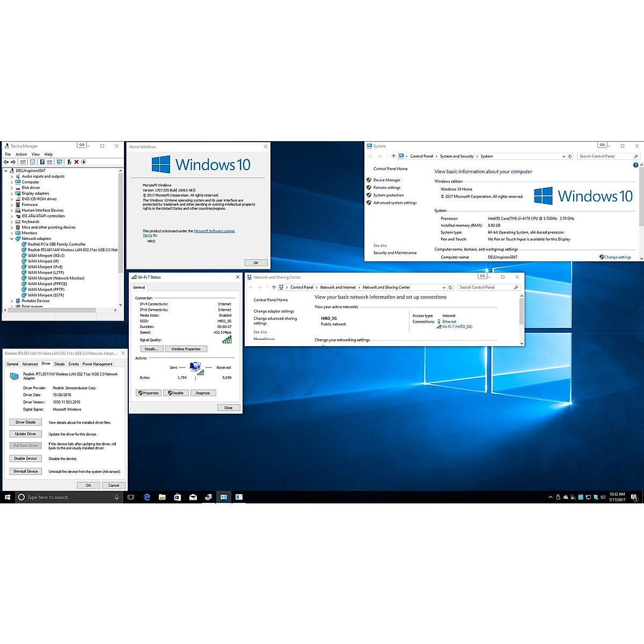
Task: Click the volume speaker tray icon
Action: click(x=603, y=497)
